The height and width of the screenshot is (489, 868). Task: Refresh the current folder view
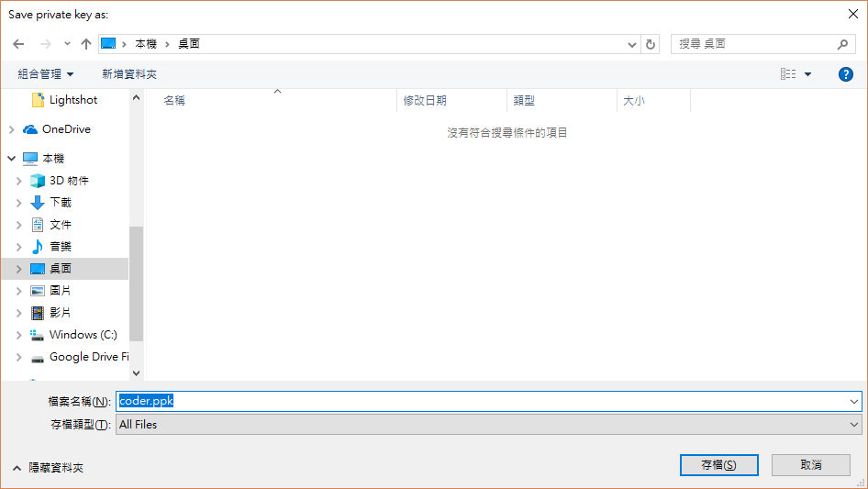tap(651, 44)
